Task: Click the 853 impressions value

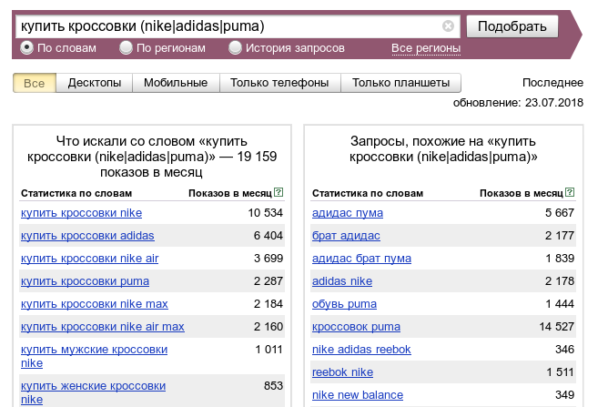Action: pos(273,386)
